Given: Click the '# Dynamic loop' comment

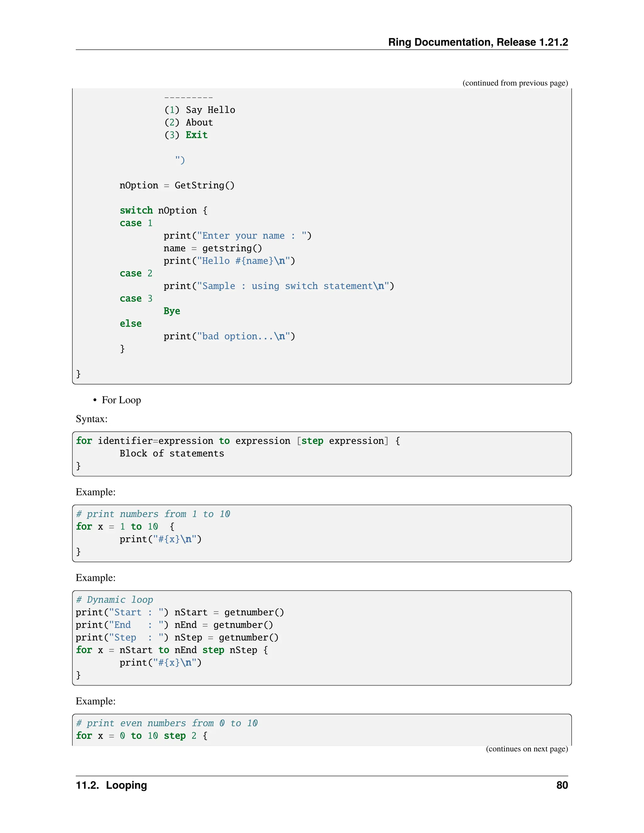Looking at the screenshot, I should pos(115,599).
